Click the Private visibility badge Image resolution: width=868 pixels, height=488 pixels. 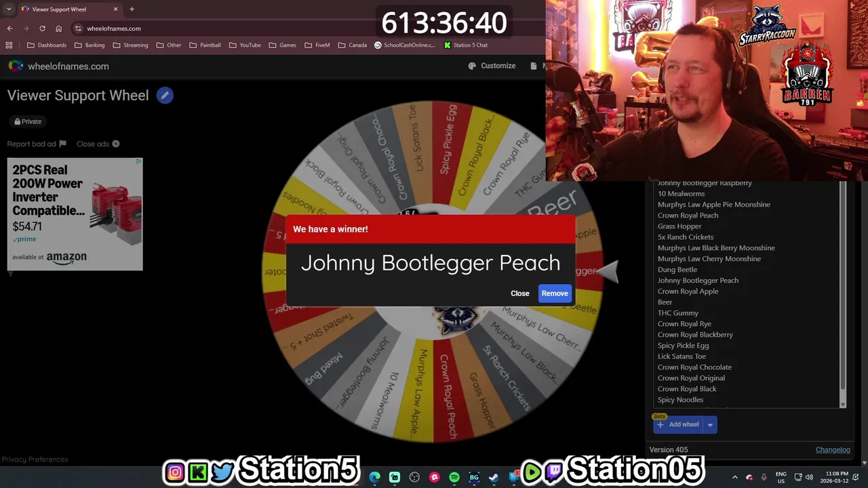coord(28,121)
